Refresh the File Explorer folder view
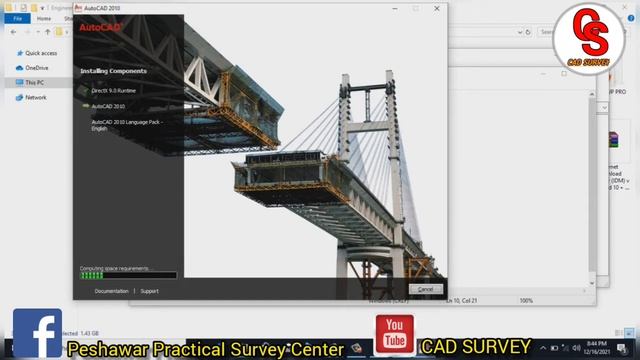 (528, 32)
